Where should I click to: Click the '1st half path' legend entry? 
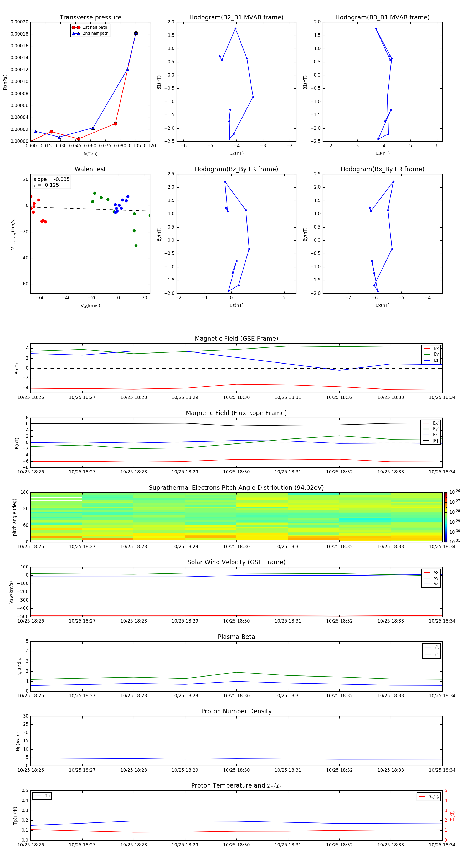pyautogui.click(x=90, y=27)
